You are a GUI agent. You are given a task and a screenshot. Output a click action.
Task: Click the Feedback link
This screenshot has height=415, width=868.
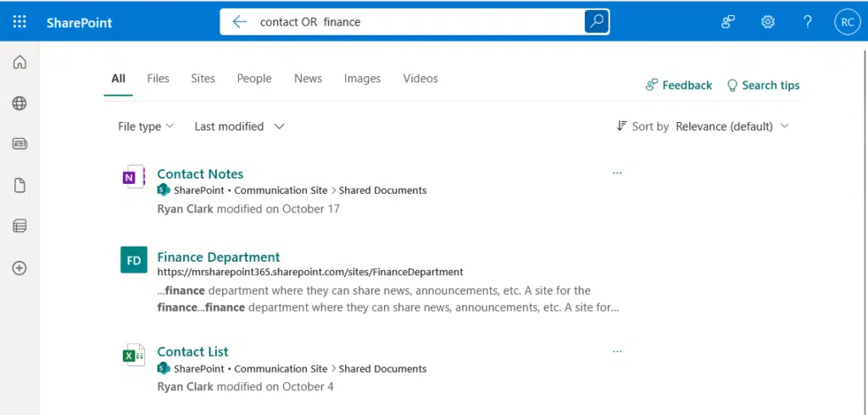679,86
